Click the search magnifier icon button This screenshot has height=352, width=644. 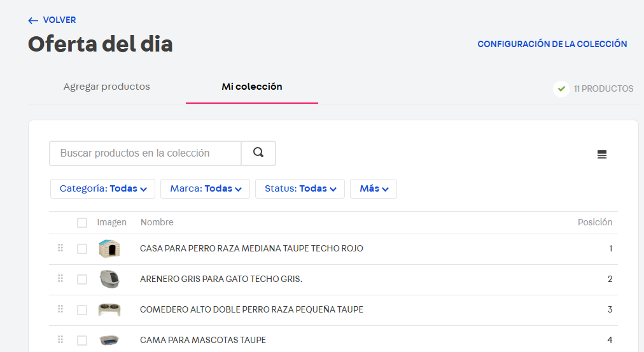tap(258, 153)
